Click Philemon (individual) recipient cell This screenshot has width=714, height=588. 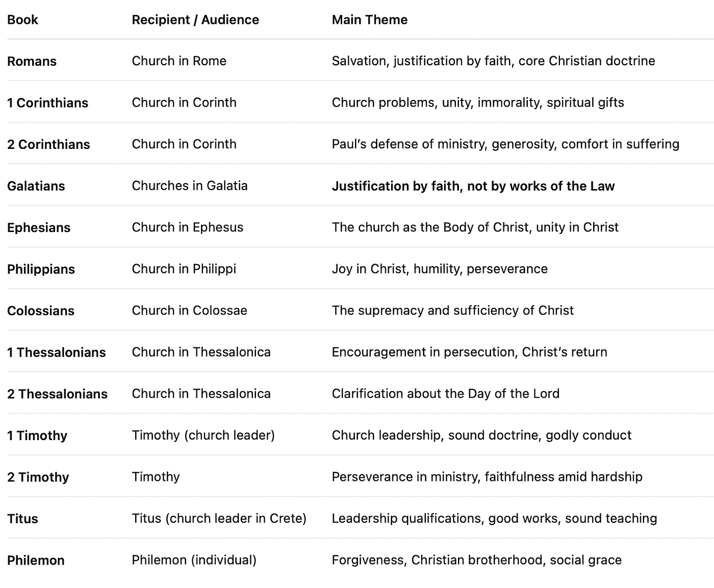click(194, 560)
